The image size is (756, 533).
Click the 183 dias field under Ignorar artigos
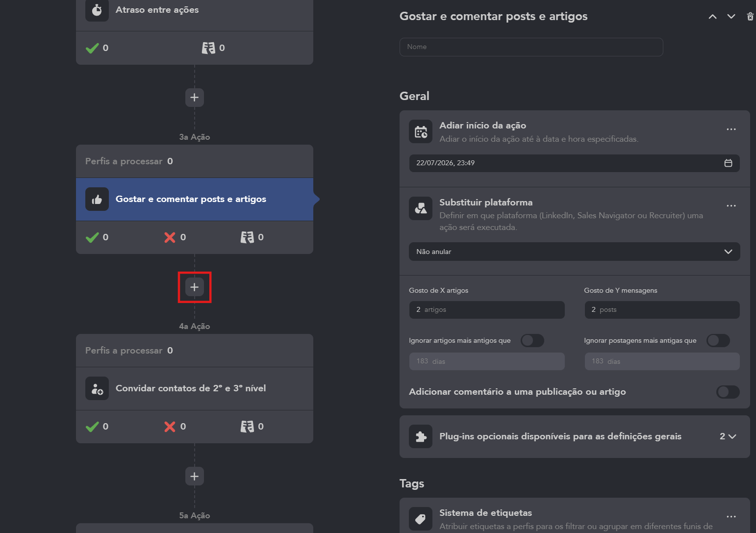point(487,361)
